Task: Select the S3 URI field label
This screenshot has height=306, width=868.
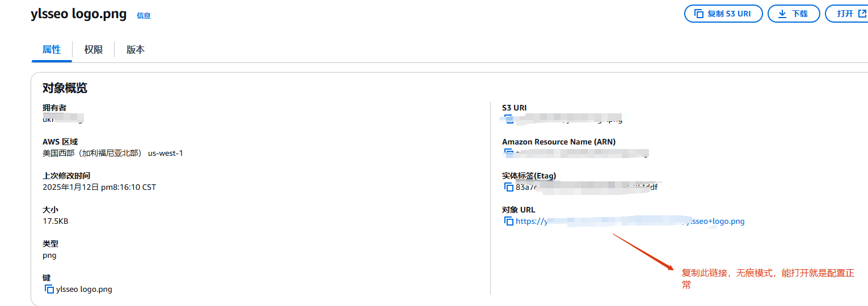Action: 515,108
